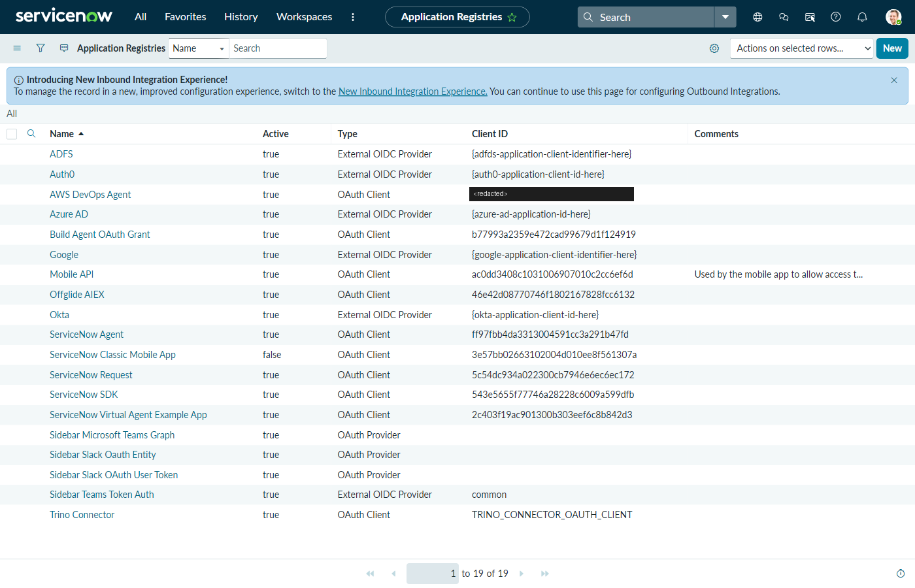The width and height of the screenshot is (915, 588).
Task: Create a New application registry
Action: [892, 48]
